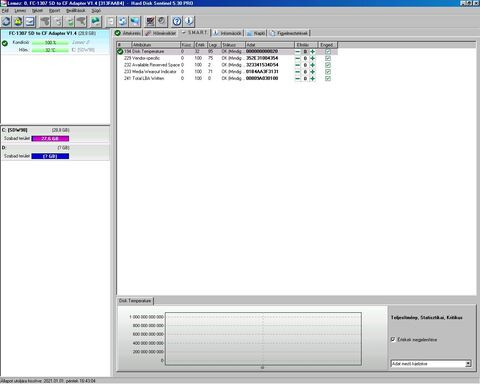
Task: Decrease offset for Disk Temperature with minus
Action: coord(298,51)
